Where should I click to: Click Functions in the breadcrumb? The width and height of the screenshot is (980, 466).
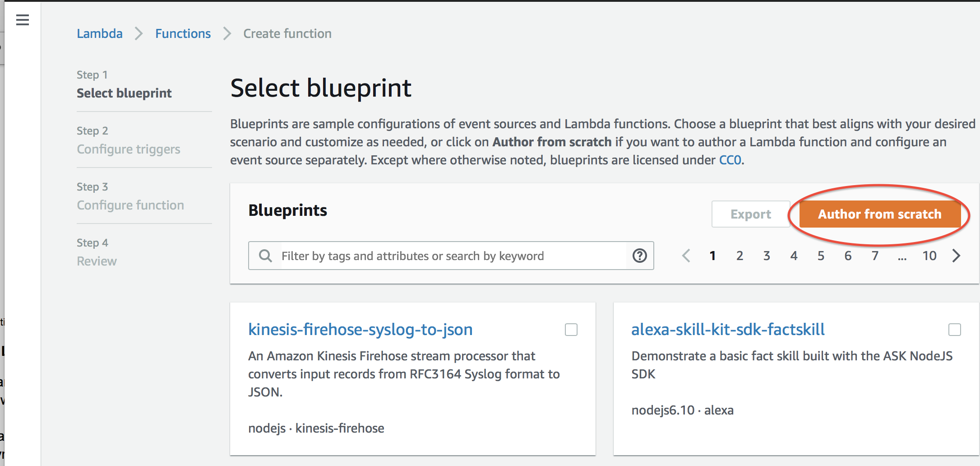(183, 34)
